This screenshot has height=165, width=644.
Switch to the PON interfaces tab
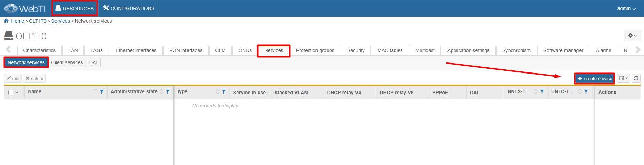pos(185,50)
